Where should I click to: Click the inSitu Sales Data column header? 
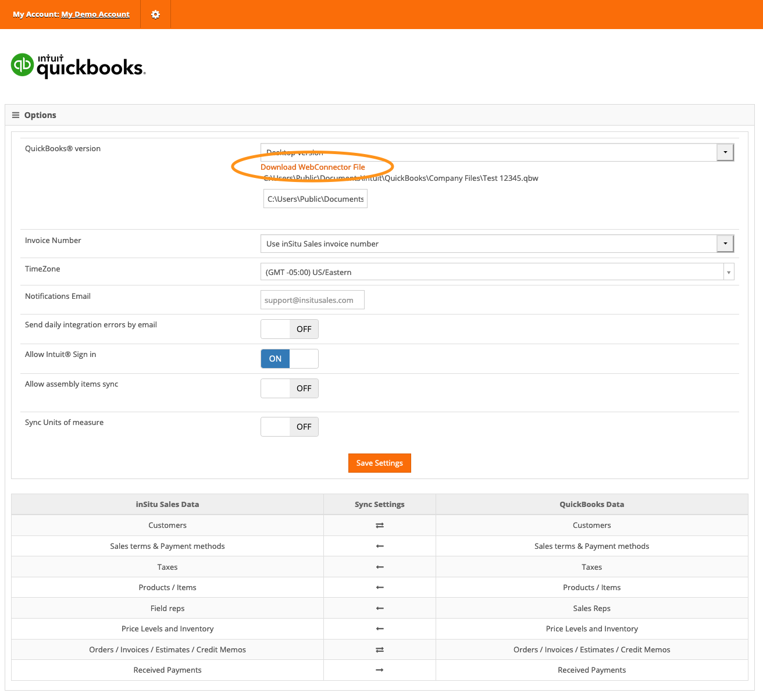167,505
